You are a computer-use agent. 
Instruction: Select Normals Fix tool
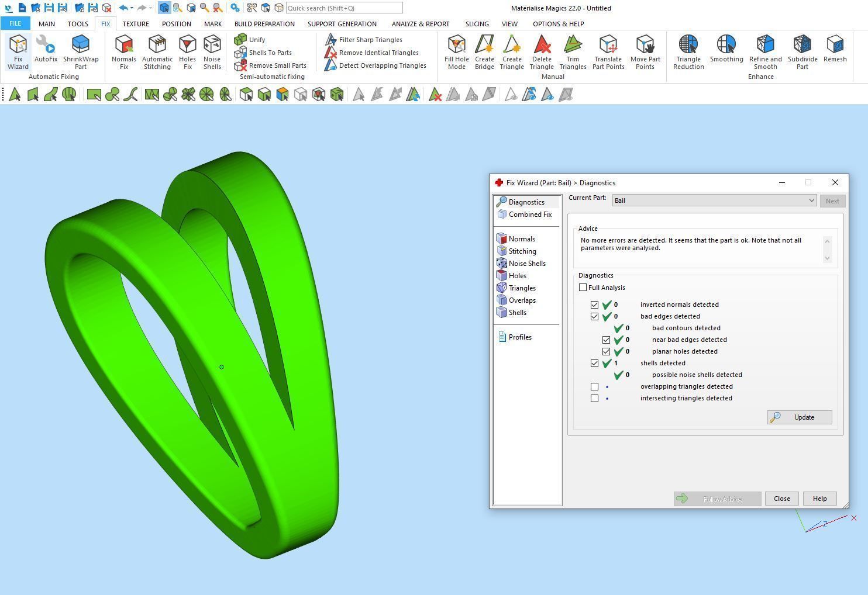click(124, 52)
